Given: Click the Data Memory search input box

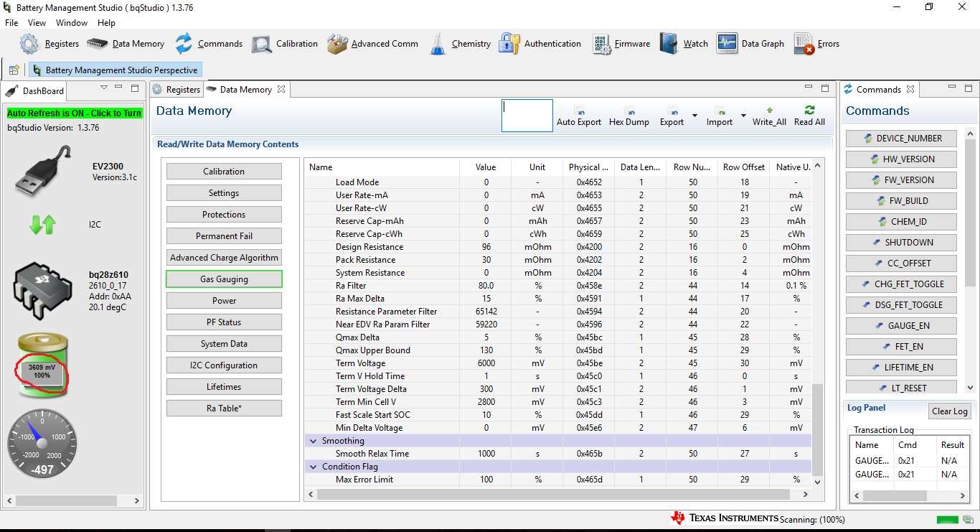Looking at the screenshot, I should pos(527,116).
